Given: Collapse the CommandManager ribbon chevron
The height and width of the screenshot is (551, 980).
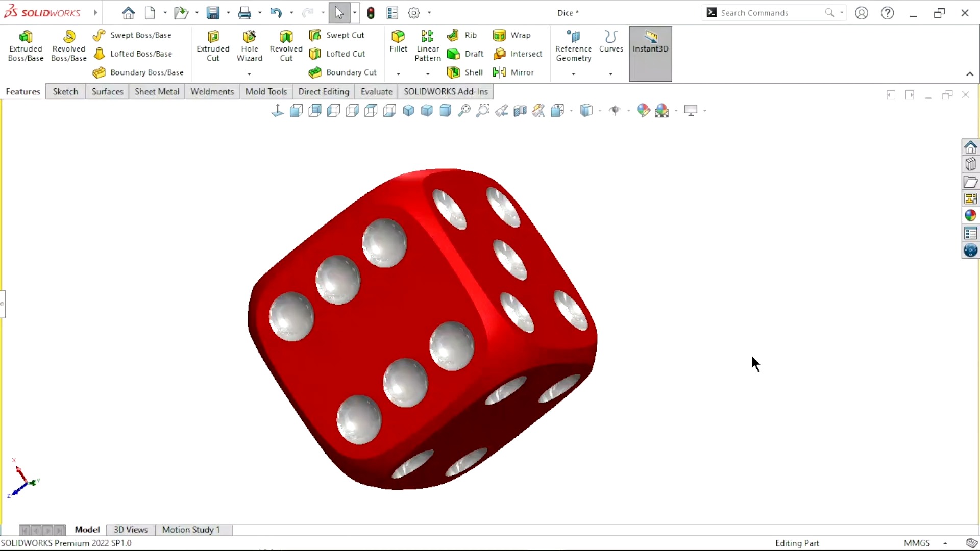Looking at the screenshot, I should click(970, 74).
